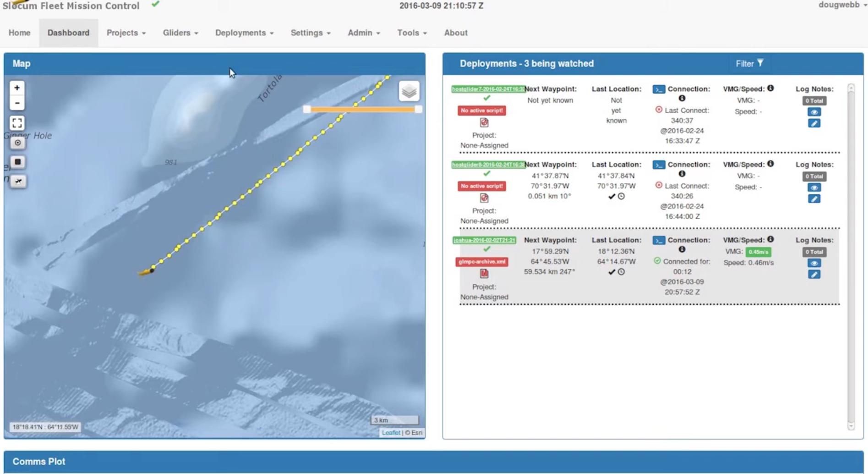Open the dougwebb user dropdown
868x474 pixels.
[x=843, y=5]
